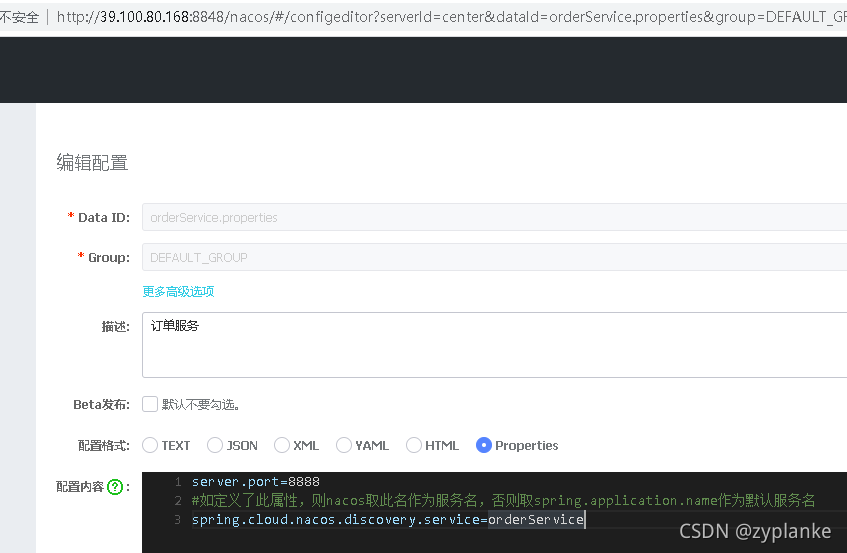Click the 配置格式 label
Viewport: 847px width, 553px height.
[104, 446]
